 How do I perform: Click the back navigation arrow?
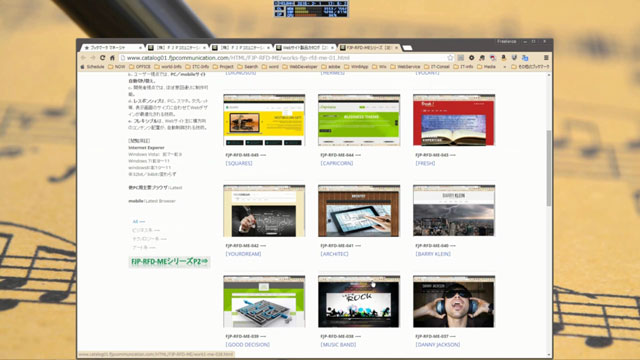click(x=83, y=58)
